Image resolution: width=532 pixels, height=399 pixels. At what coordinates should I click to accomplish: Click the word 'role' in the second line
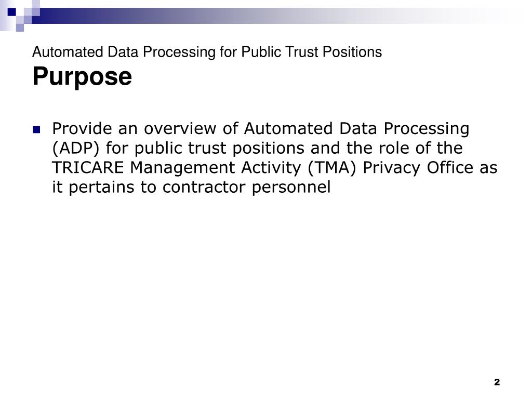coord(394,148)
